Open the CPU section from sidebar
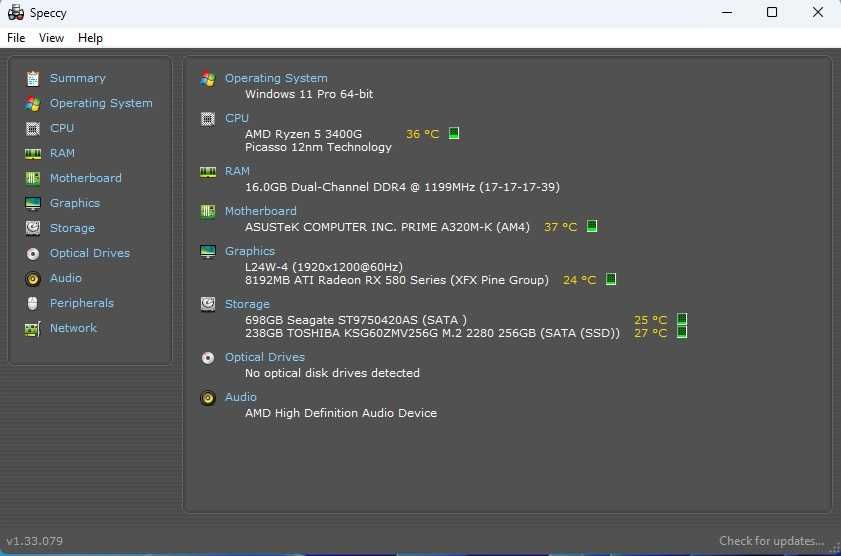841x556 pixels. tap(62, 128)
